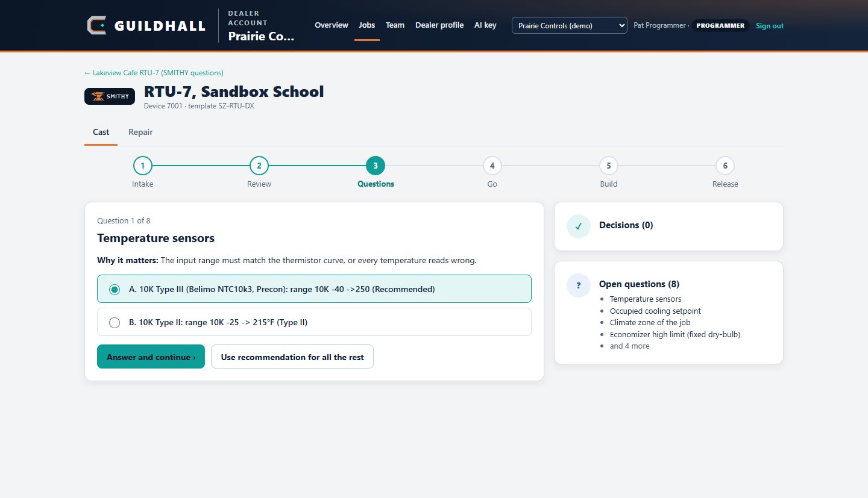The height and width of the screenshot is (498, 868).
Task: Click 'Occupied cooling setpoint' list item
Action: pyautogui.click(x=655, y=311)
